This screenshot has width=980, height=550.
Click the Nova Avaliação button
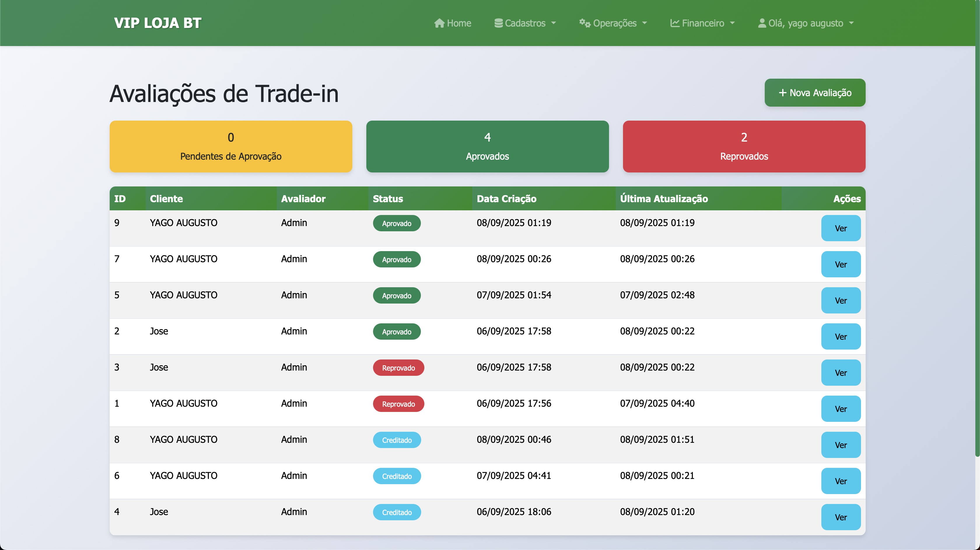pos(815,92)
